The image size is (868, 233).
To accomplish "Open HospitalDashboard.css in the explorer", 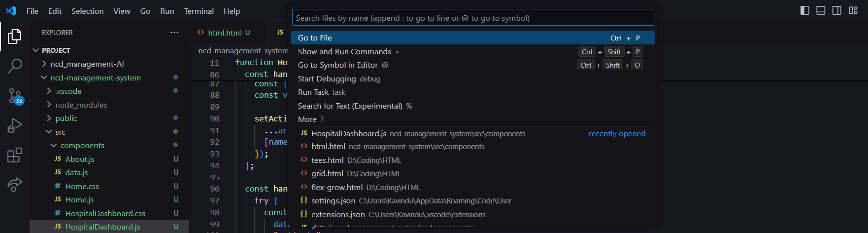I will tap(109, 213).
